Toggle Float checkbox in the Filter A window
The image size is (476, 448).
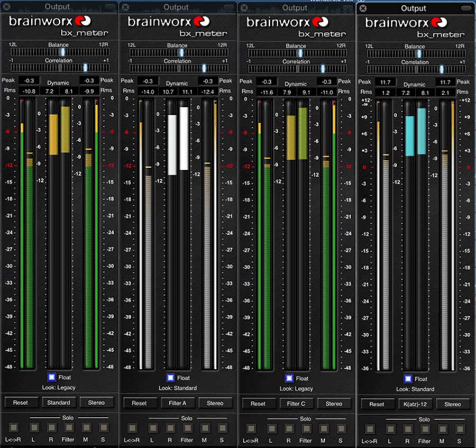[x=171, y=378]
